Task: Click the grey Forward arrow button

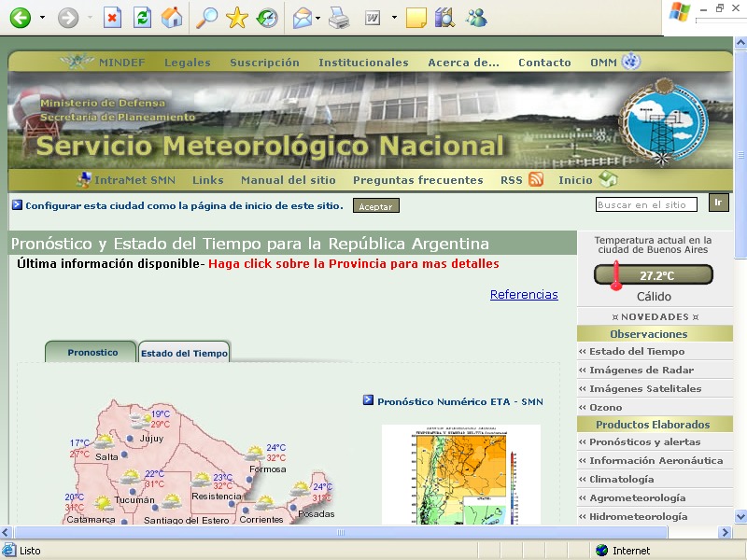Action: click(x=68, y=18)
